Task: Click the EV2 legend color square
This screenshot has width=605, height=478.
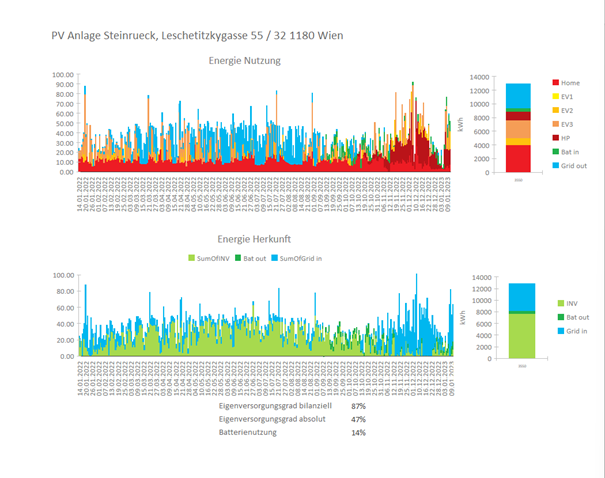Action: [553, 109]
